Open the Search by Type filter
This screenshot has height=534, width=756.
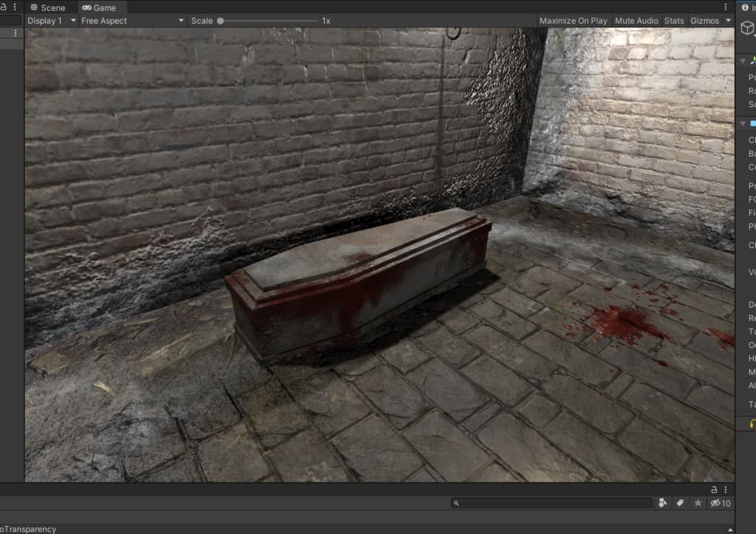pyautogui.click(x=662, y=503)
